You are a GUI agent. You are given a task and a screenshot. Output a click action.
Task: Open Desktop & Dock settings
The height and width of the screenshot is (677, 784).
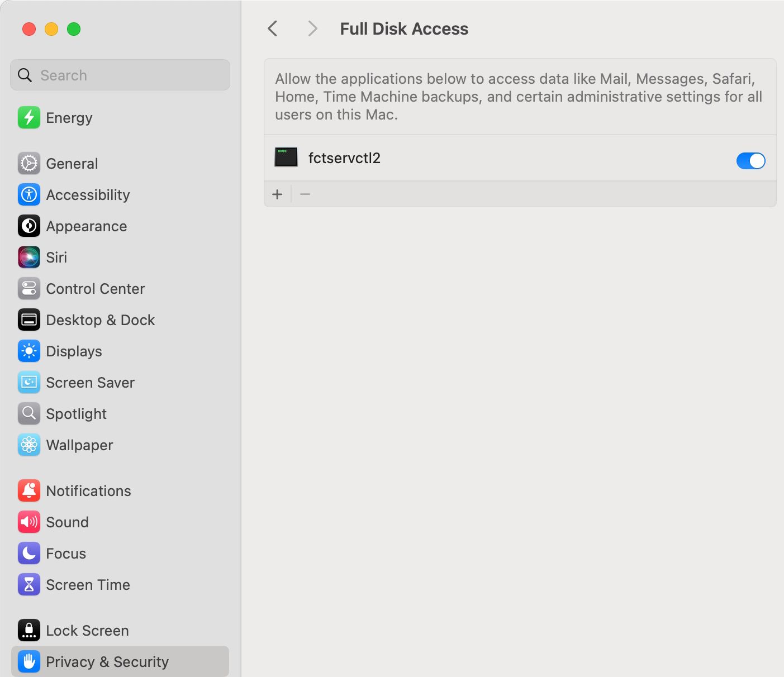(101, 320)
